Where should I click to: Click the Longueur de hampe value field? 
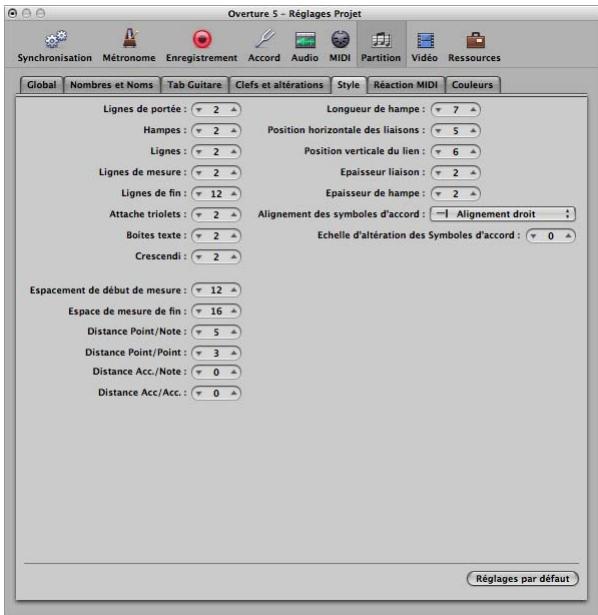click(456, 109)
